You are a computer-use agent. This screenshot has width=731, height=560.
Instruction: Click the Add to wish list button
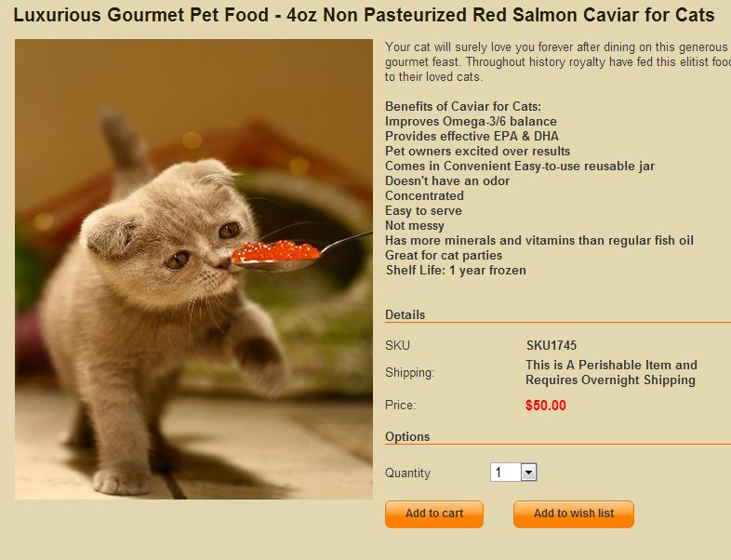coord(574,513)
